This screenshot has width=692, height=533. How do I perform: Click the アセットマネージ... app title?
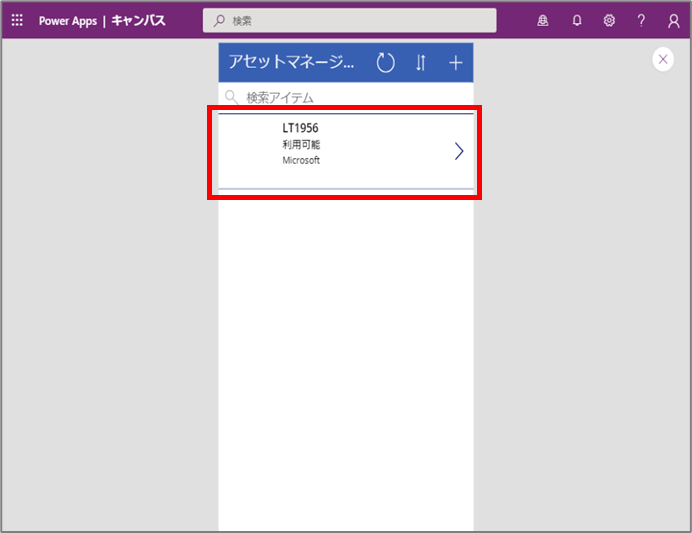pos(291,62)
